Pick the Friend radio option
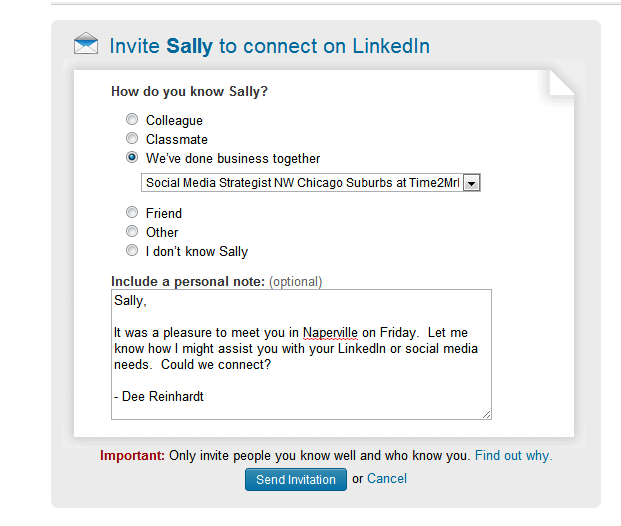 pos(132,212)
